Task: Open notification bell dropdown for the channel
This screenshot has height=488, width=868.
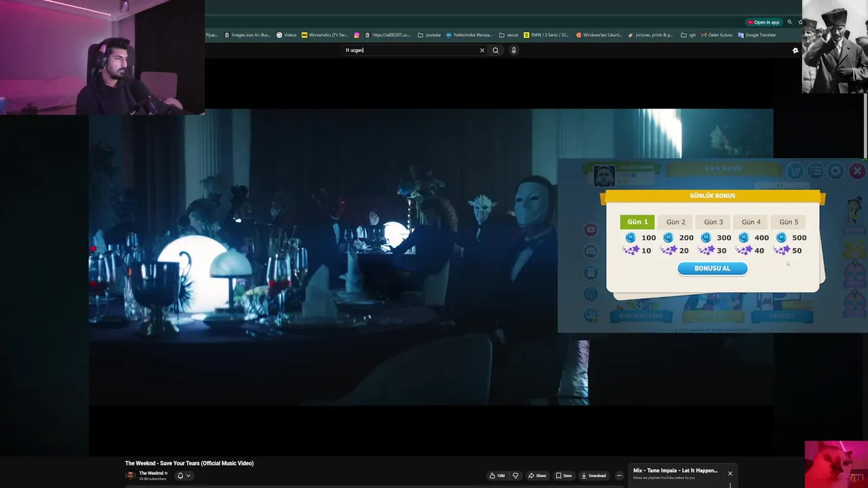Action: click(184, 476)
